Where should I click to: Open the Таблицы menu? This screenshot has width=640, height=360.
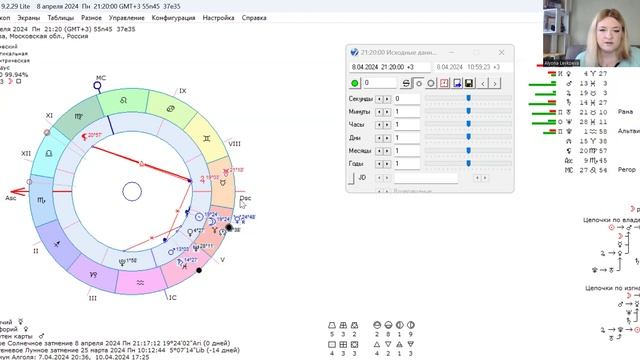coord(60,18)
